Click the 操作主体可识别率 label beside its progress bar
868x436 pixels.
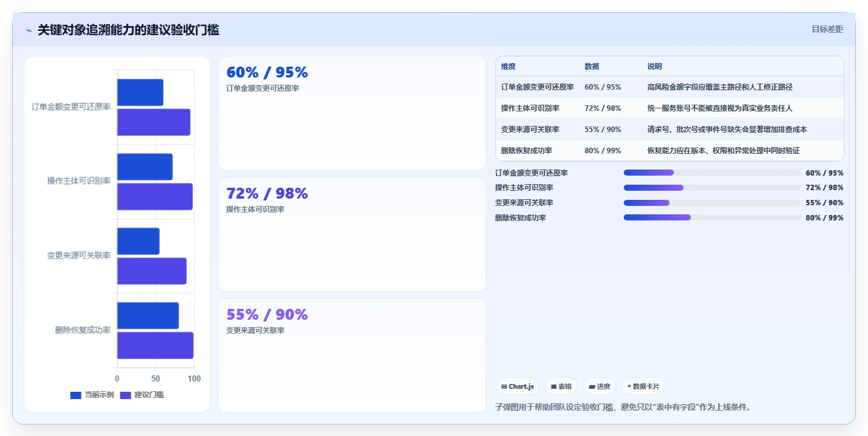pos(524,188)
